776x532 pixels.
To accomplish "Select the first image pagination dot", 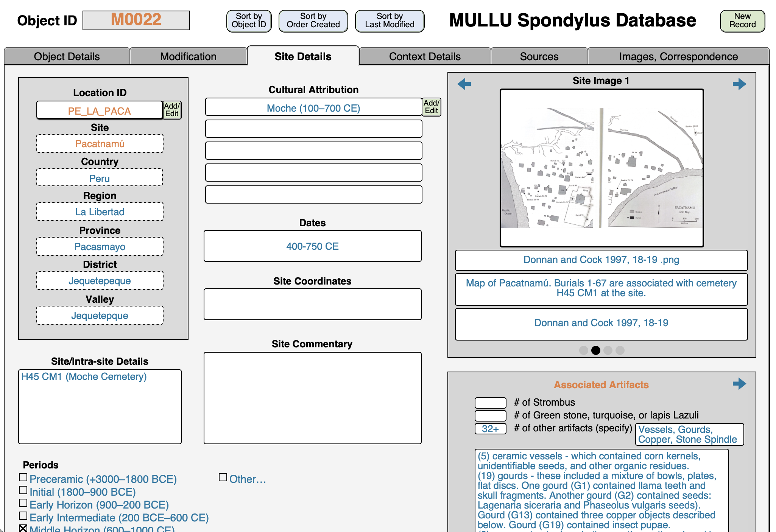I will [x=583, y=350].
